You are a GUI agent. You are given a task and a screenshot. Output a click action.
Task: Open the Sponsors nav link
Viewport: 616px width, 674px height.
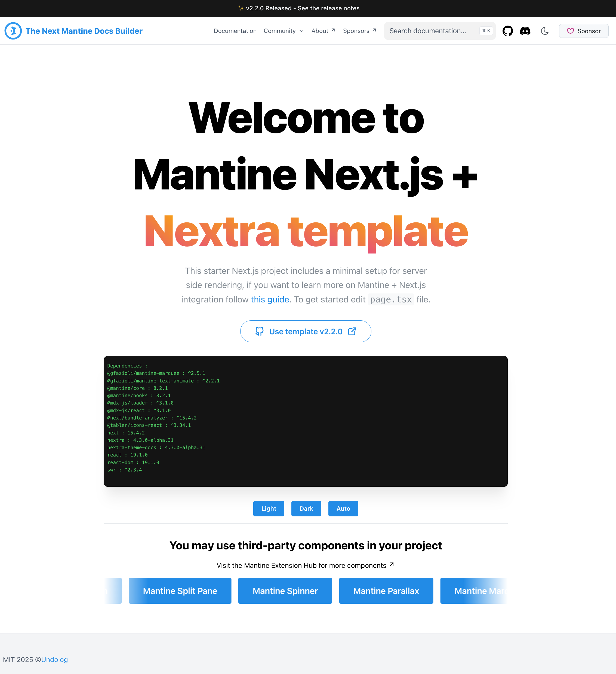tap(359, 31)
